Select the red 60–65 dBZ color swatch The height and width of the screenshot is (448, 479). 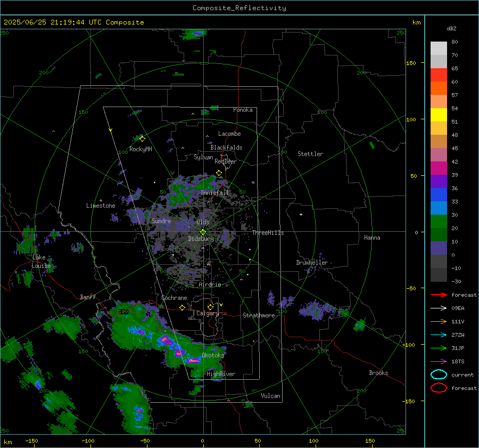coord(439,75)
